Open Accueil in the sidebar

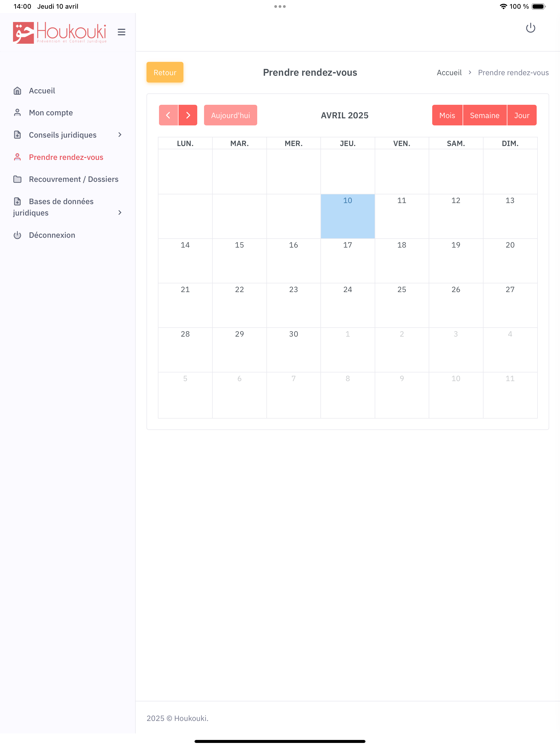coord(42,90)
